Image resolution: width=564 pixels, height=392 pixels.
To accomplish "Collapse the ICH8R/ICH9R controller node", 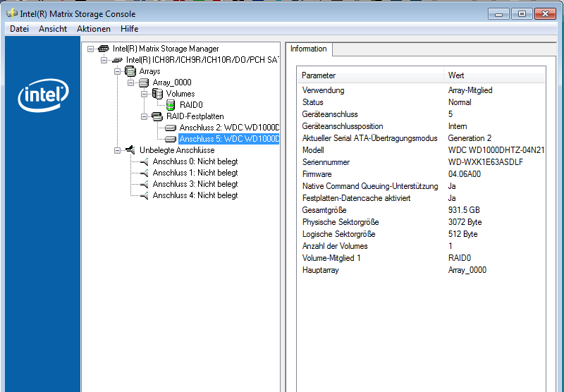I will (104, 60).
